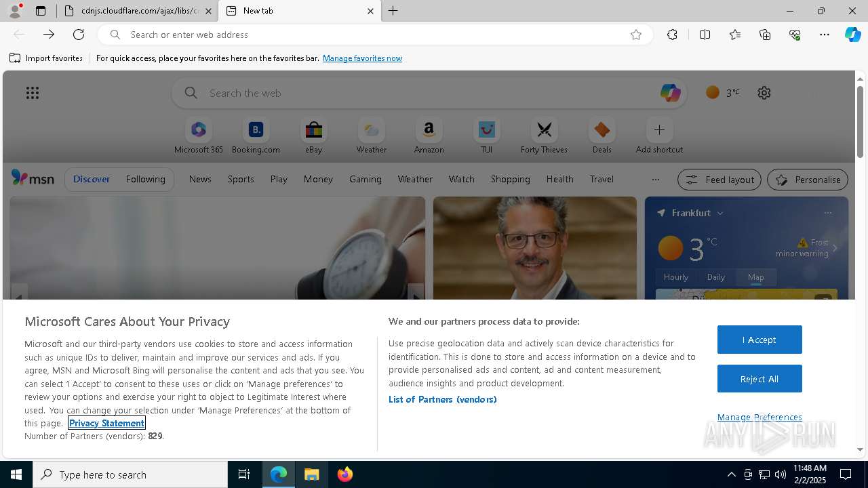Open the News menu item
Viewport: 868px width, 488px height.
click(200, 179)
